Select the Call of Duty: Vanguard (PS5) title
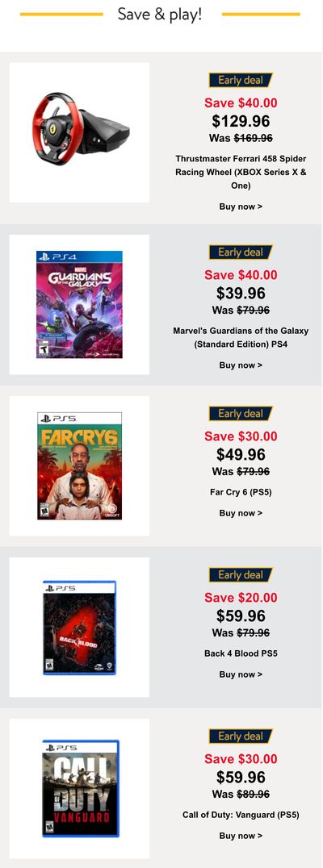Viewport: 323px width, 868px height. pos(241,814)
